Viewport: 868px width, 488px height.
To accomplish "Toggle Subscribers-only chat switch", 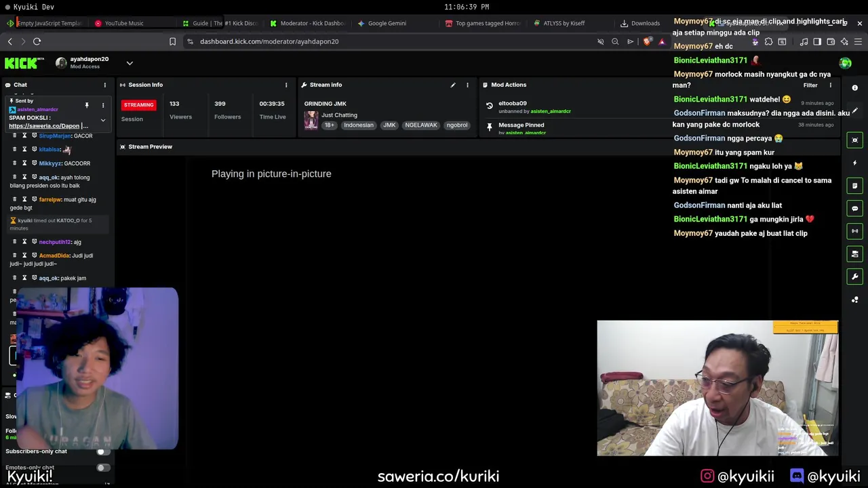I will [x=102, y=451].
